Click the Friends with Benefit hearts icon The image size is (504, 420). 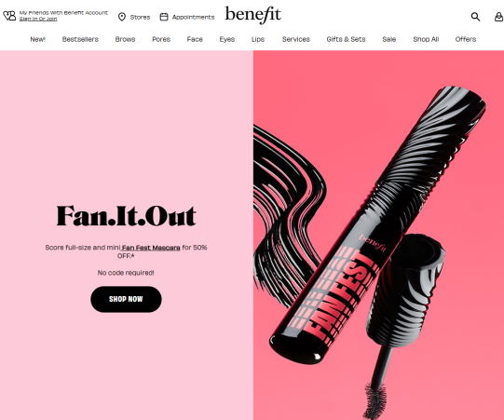click(9, 16)
